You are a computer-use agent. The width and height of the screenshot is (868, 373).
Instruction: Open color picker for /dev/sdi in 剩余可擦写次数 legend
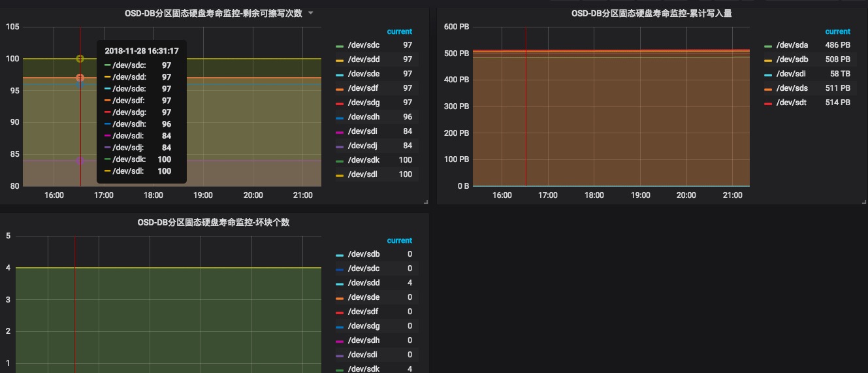tap(340, 132)
